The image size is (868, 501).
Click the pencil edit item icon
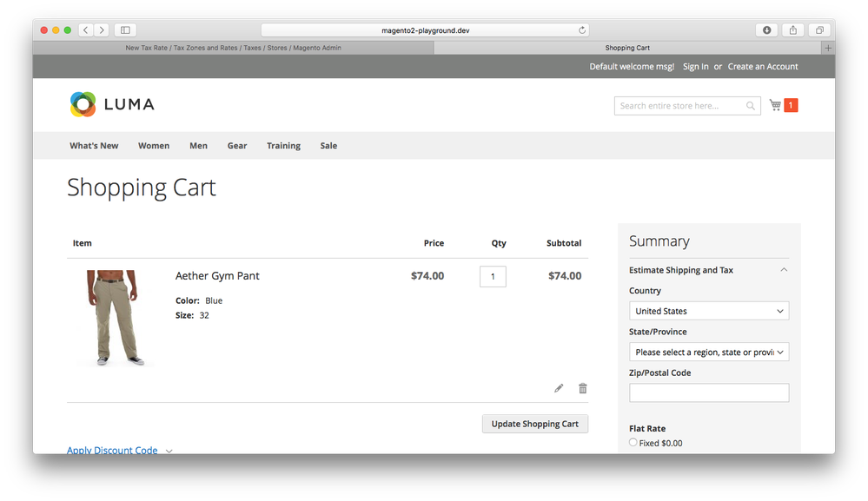pyautogui.click(x=559, y=388)
